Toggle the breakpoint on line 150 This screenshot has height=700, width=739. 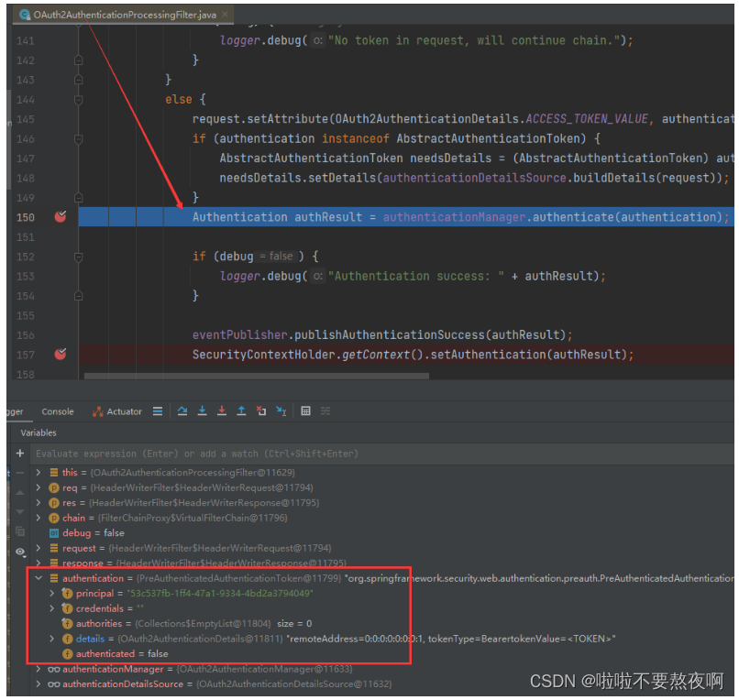61,217
